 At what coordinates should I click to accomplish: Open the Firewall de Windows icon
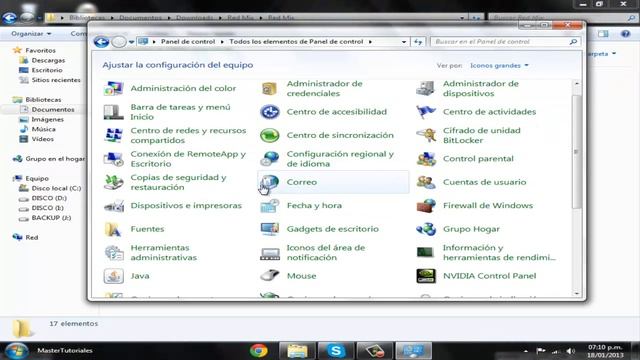[426, 206]
